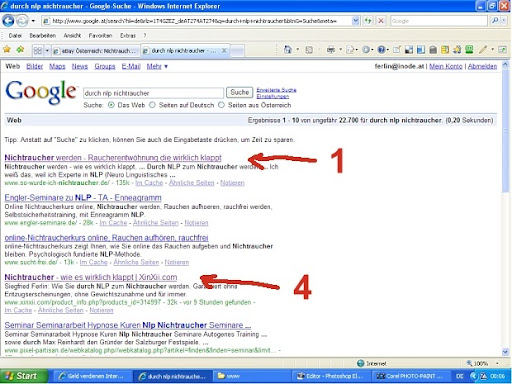This screenshot has height=384, width=512.
Task: Click the Print toolbar icon
Action: [x=330, y=50]
